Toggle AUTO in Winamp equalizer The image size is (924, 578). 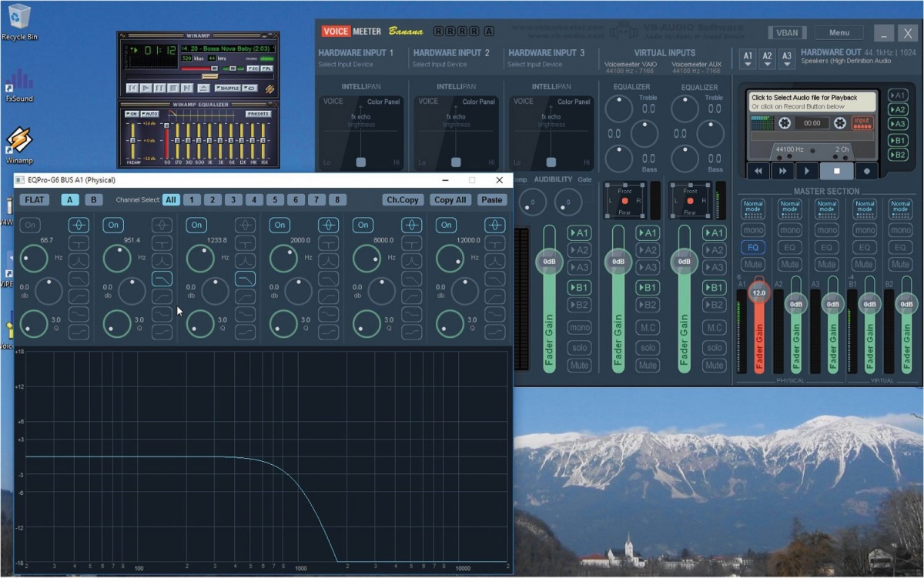151,114
